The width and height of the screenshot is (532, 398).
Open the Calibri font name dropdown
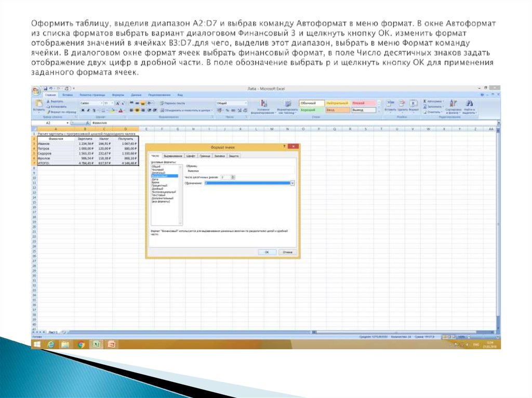pos(101,103)
